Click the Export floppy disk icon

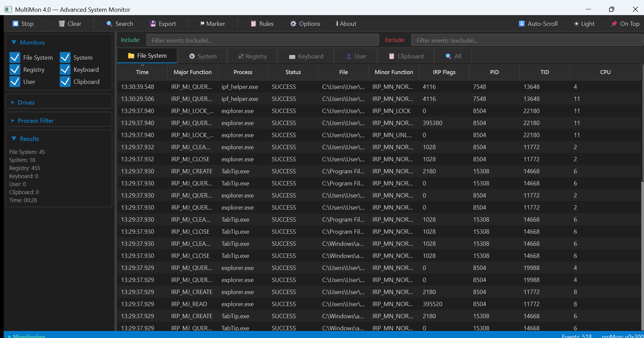point(153,24)
